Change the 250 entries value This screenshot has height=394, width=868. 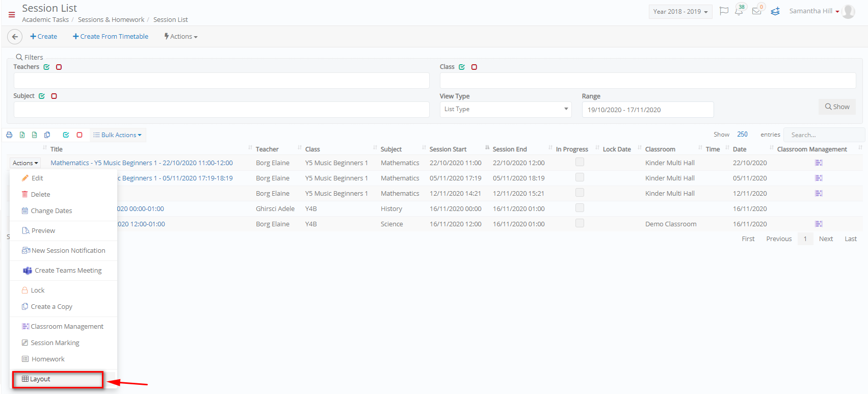tap(742, 135)
